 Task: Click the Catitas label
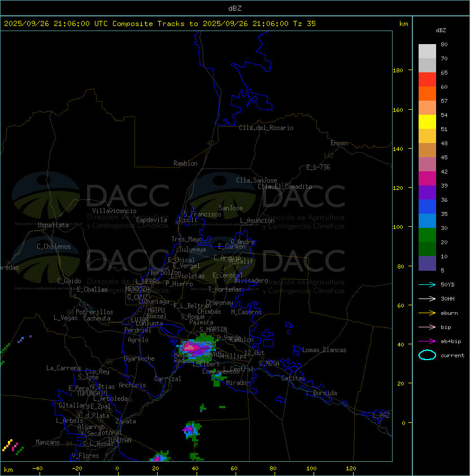point(293,378)
